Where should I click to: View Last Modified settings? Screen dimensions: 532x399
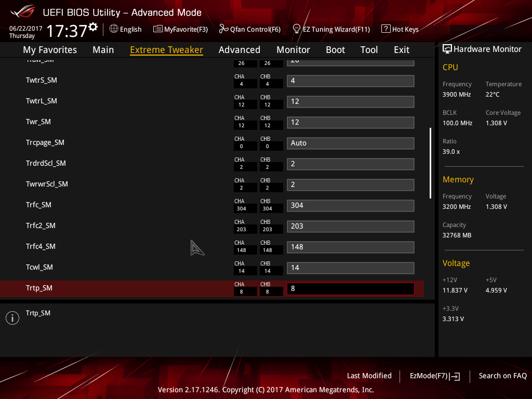click(369, 376)
